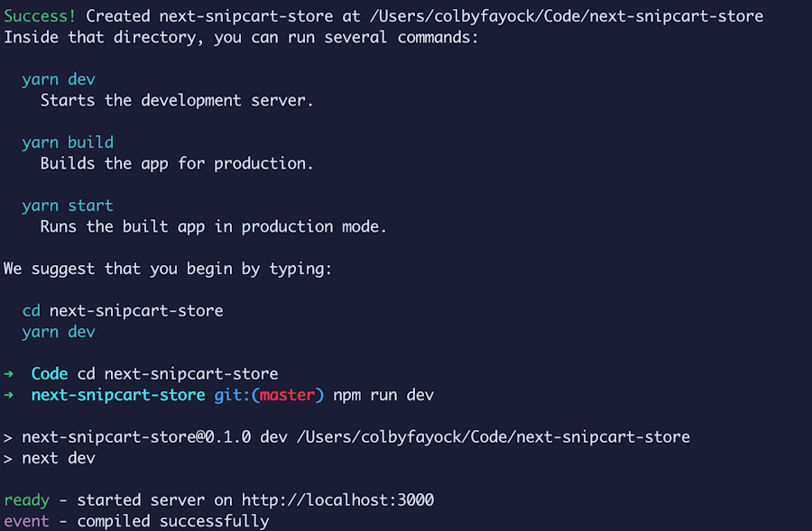Viewport: 812px width, 531px height.
Task: Click the prompt arrow before the npm command line
Action: tap(9, 395)
